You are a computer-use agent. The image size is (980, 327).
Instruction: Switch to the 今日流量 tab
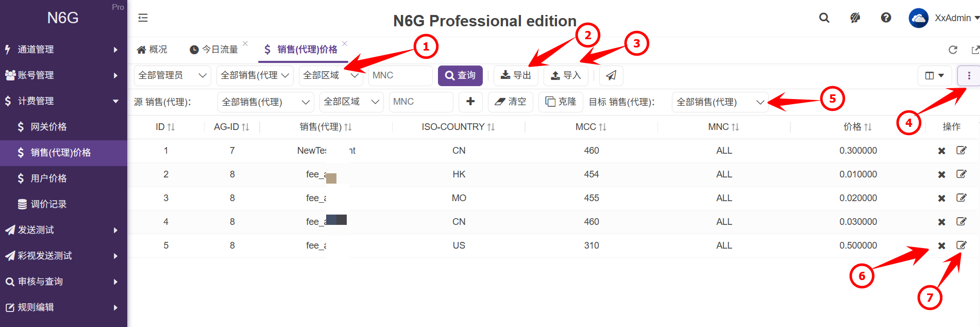(214, 50)
